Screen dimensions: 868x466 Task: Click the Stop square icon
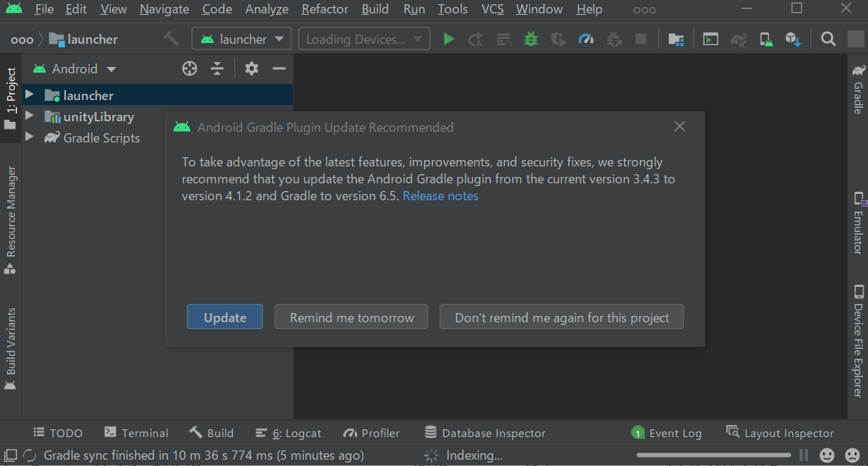click(x=641, y=39)
